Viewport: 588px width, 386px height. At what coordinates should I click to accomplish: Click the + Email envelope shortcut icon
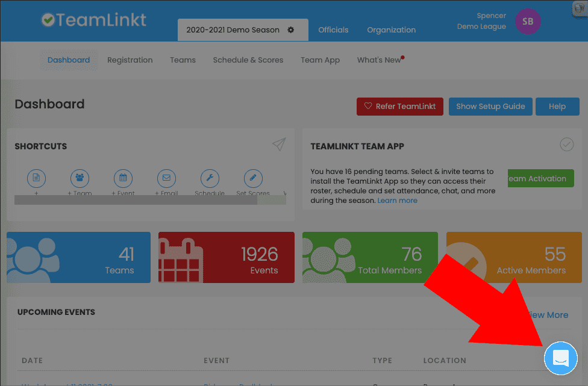tap(166, 178)
